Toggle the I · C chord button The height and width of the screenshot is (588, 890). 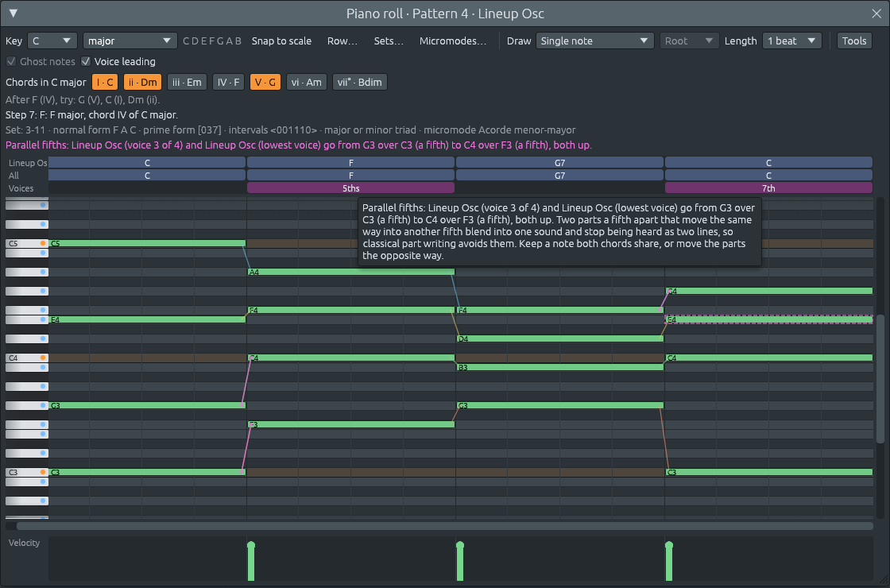click(x=105, y=83)
